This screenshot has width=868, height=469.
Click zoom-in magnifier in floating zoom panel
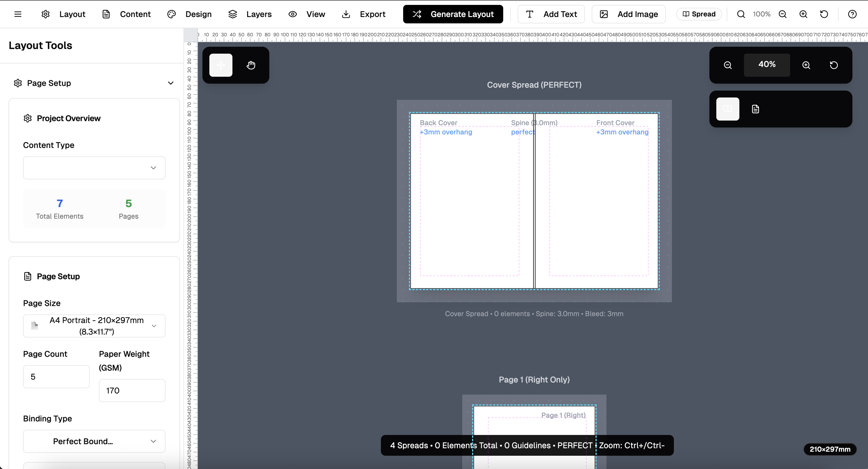point(807,65)
